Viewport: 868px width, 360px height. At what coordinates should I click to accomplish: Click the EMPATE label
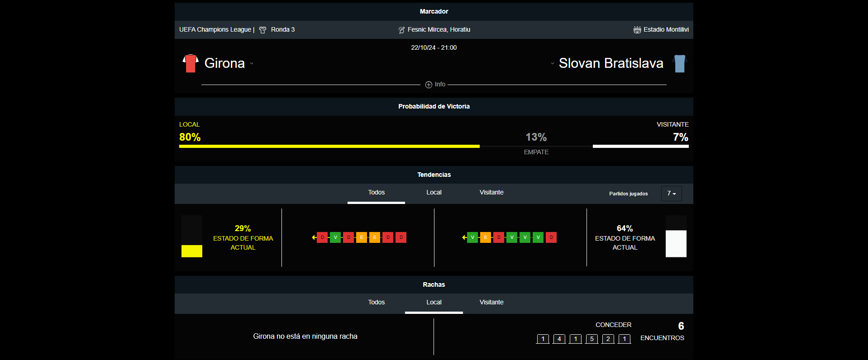536,152
